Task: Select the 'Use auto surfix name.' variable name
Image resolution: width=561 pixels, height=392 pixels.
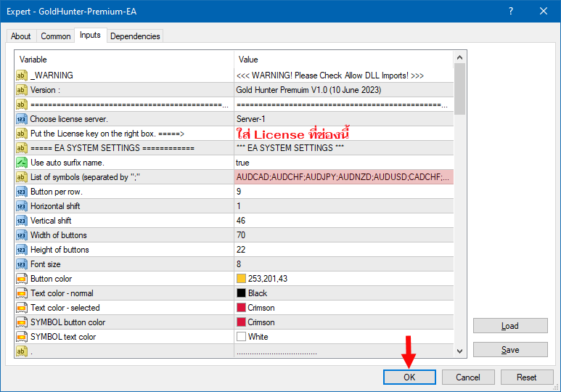Action: coord(67,163)
